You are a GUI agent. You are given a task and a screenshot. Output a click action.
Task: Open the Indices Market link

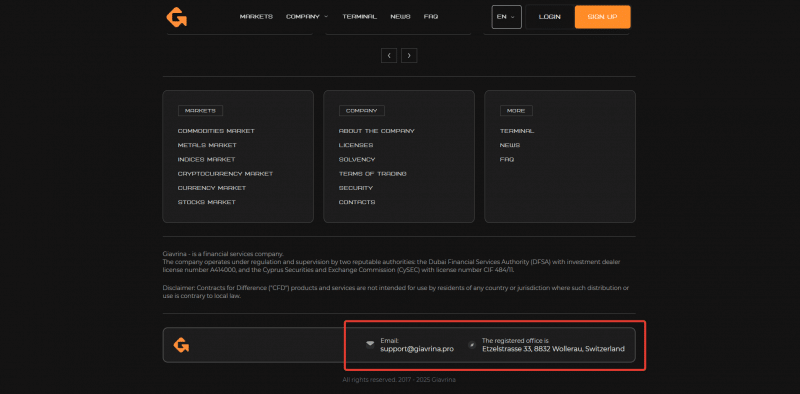click(x=207, y=160)
